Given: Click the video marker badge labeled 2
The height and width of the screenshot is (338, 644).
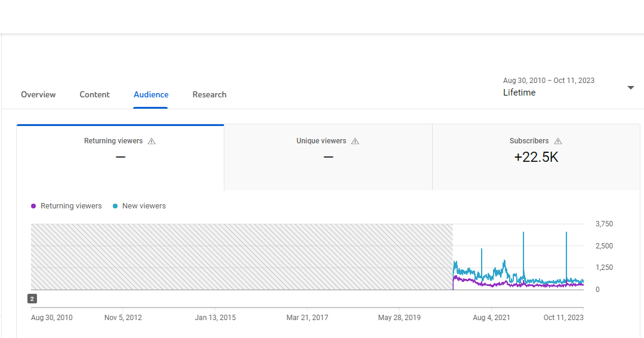Looking at the screenshot, I should point(32,299).
